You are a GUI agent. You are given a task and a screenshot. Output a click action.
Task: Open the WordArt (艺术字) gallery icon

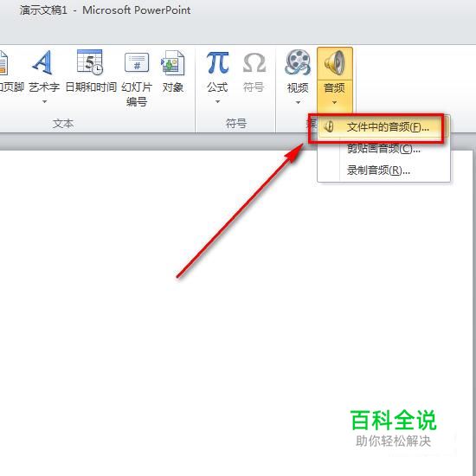pyautogui.click(x=43, y=62)
